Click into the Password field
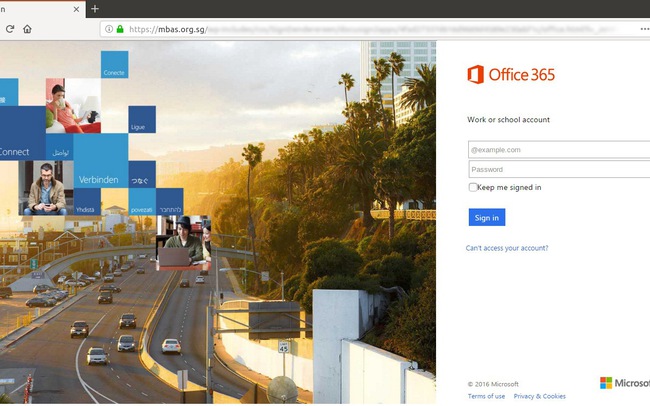 559,169
